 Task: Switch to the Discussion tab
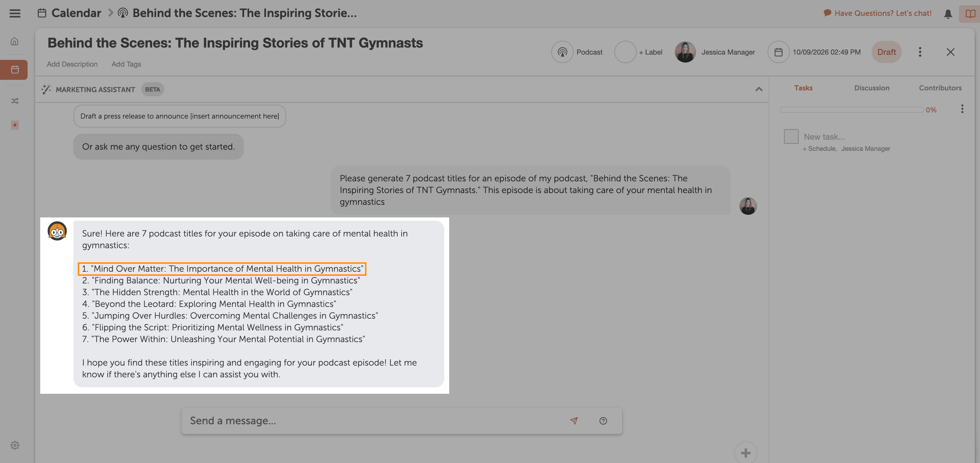click(871, 88)
